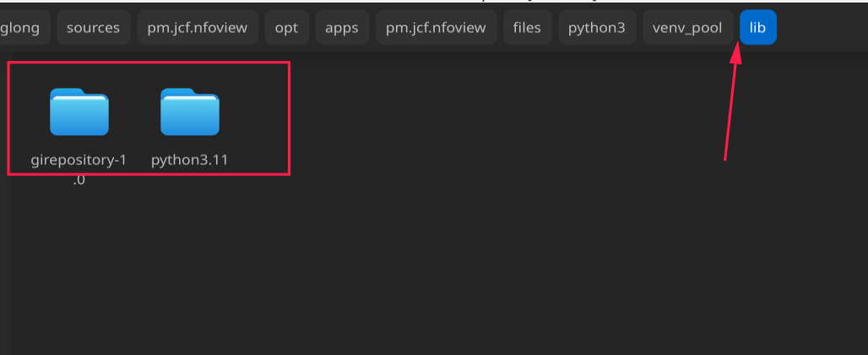
Task: Navigate to the python3 path segment
Action: coord(597,27)
